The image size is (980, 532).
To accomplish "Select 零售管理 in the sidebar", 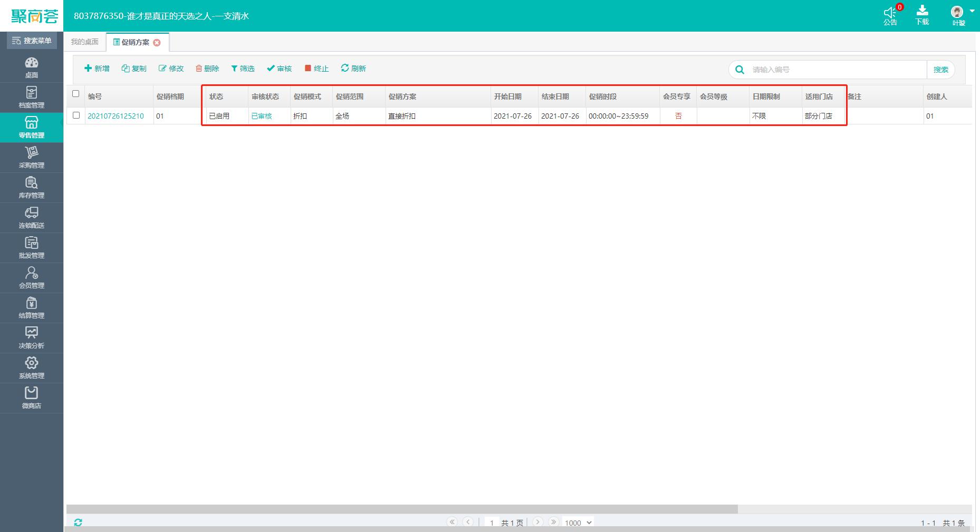I will [x=32, y=128].
